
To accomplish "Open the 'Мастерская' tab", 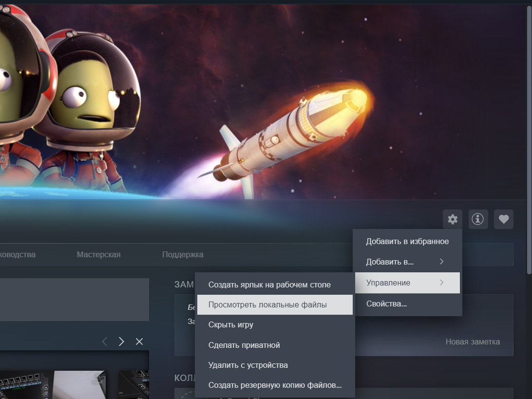I will coord(98,254).
